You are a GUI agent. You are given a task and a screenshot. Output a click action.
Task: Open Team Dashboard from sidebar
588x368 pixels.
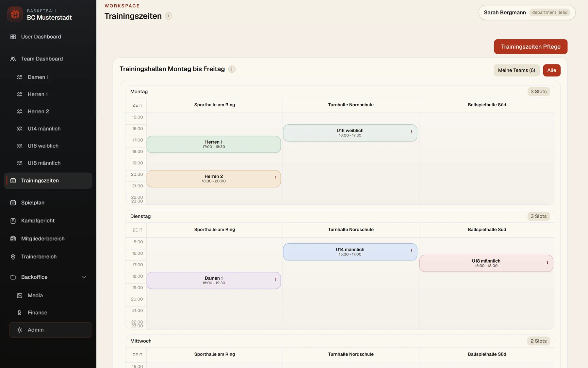point(48,59)
